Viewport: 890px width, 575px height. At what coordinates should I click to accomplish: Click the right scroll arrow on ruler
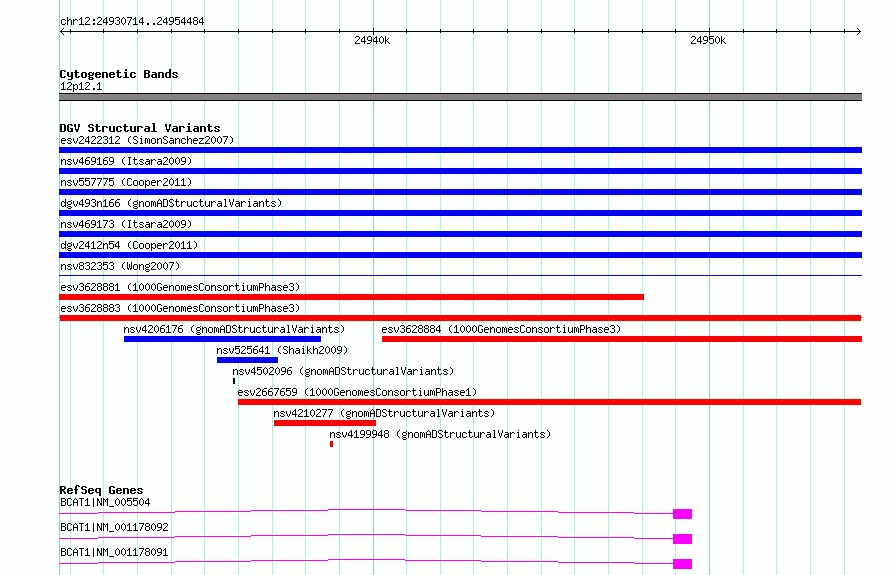coord(858,32)
